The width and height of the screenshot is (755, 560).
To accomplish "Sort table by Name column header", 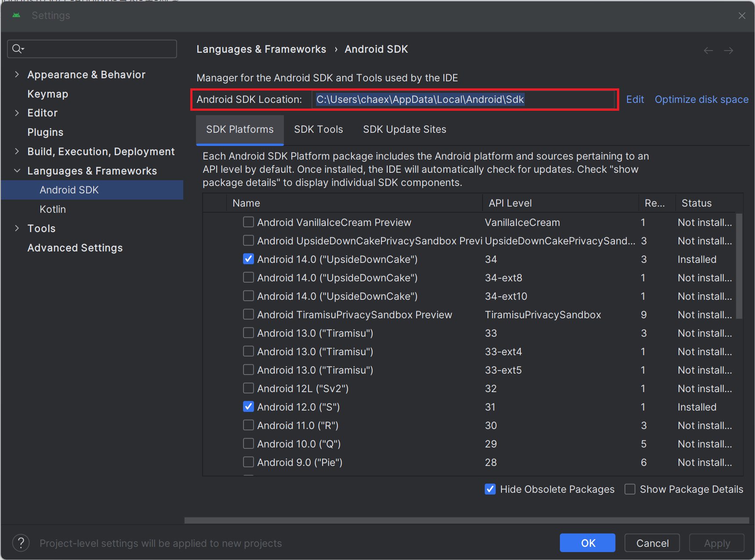I will (x=354, y=203).
